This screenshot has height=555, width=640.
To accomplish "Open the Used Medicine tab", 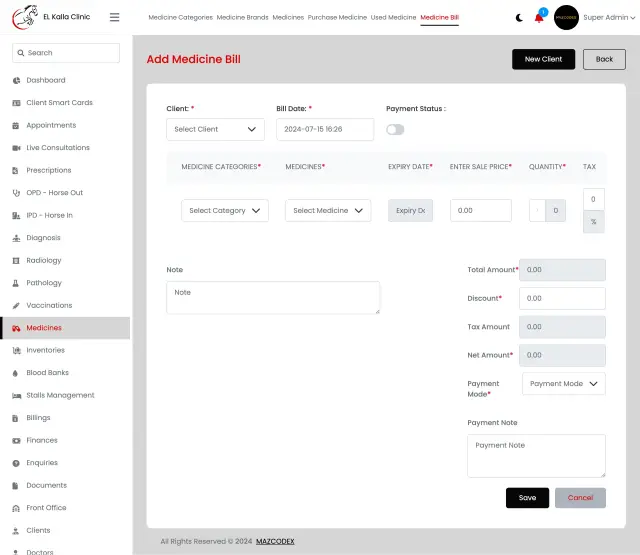I will tap(393, 18).
